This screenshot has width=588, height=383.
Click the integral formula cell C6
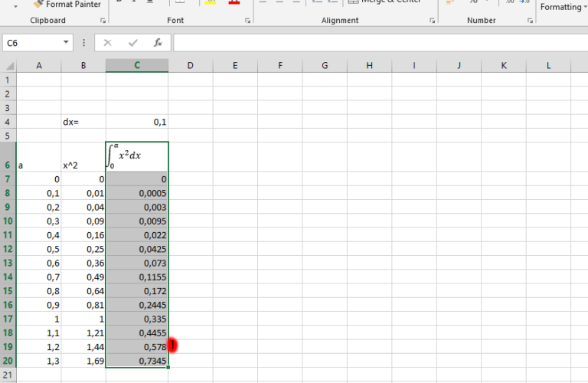[x=137, y=155]
